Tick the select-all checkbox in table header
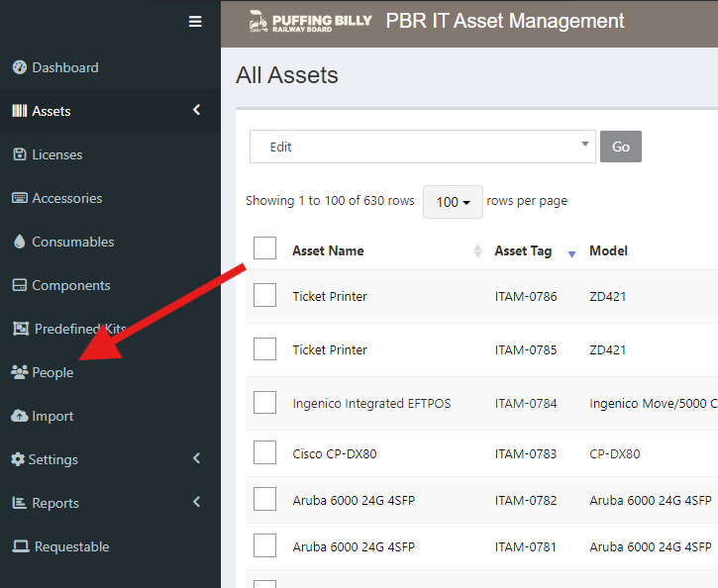 (264, 248)
